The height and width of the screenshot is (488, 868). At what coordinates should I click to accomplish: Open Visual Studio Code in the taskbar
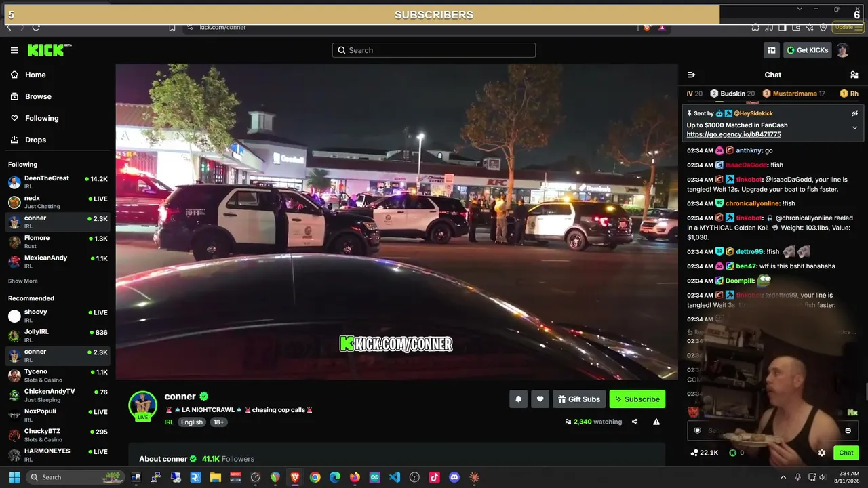point(395,477)
